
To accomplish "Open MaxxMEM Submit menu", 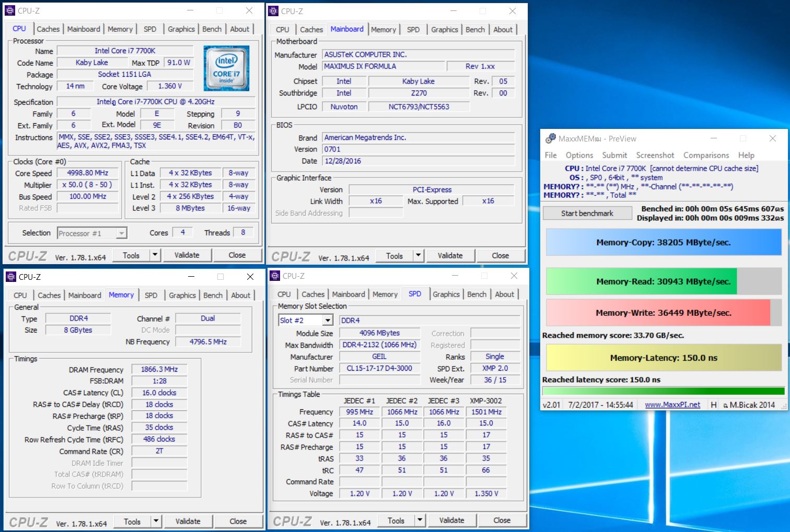I will point(614,155).
